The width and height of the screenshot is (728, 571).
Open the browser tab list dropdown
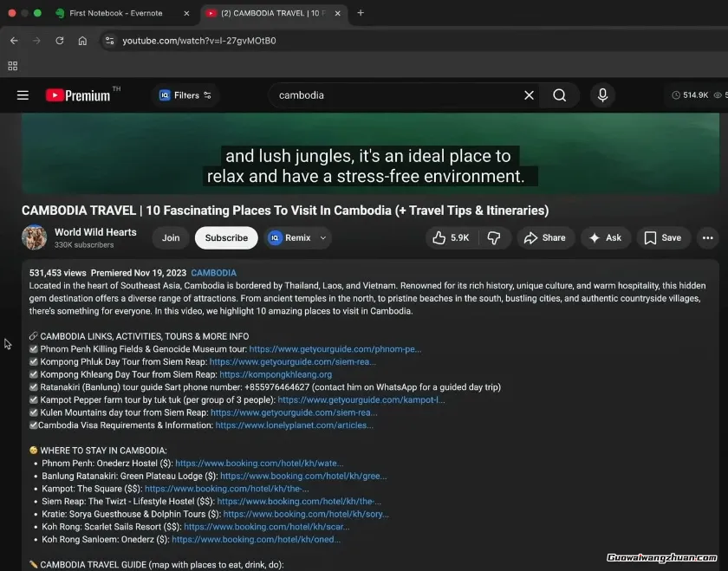pos(12,66)
